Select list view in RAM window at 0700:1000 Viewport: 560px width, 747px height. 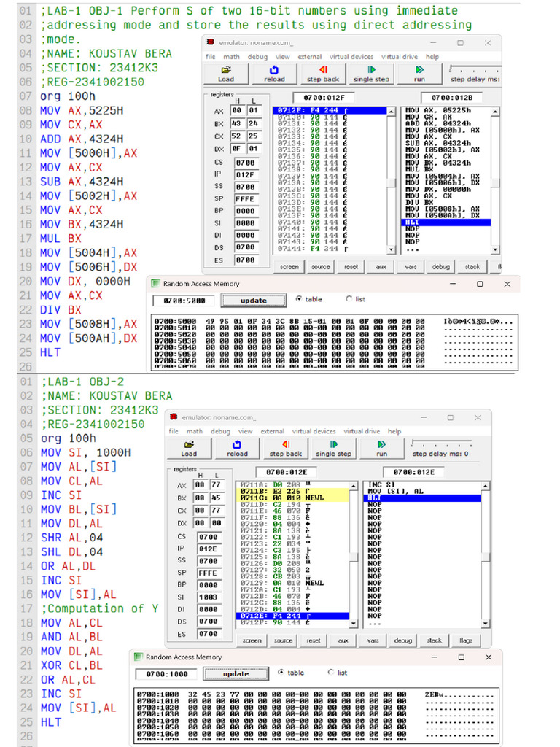331,672
